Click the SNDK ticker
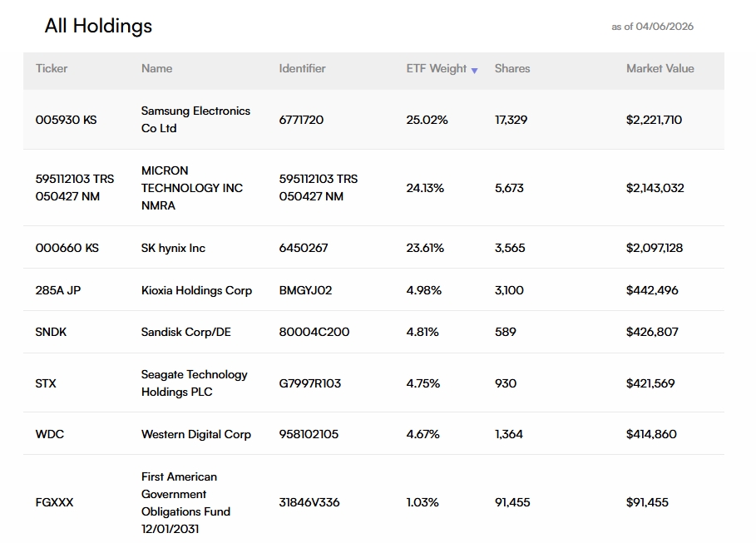 (x=51, y=332)
